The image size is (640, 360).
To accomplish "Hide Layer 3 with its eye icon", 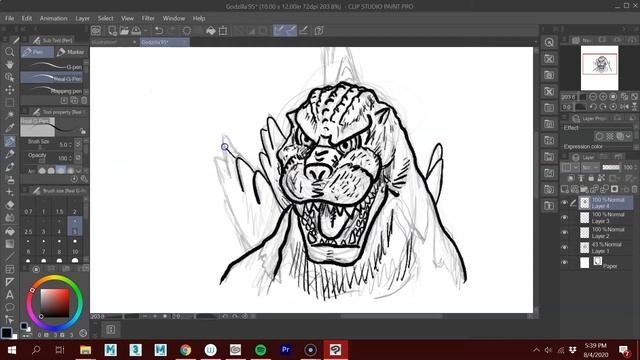I will [564, 218].
